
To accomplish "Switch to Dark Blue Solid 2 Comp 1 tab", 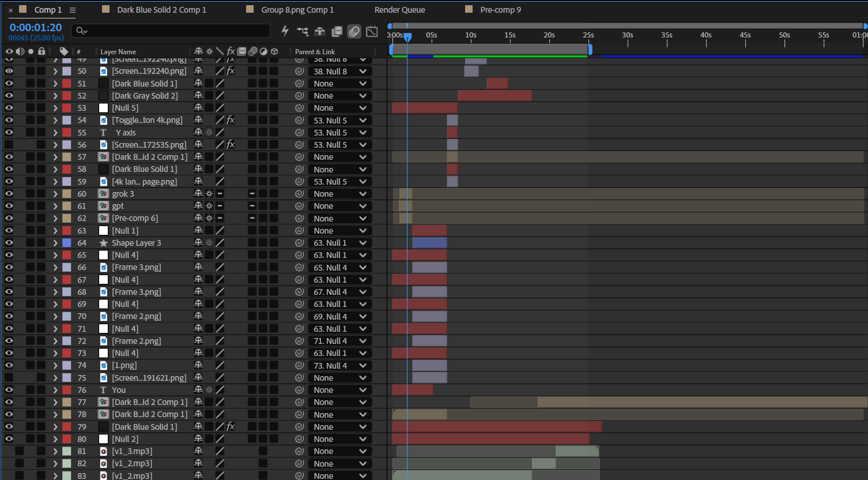I will (161, 10).
